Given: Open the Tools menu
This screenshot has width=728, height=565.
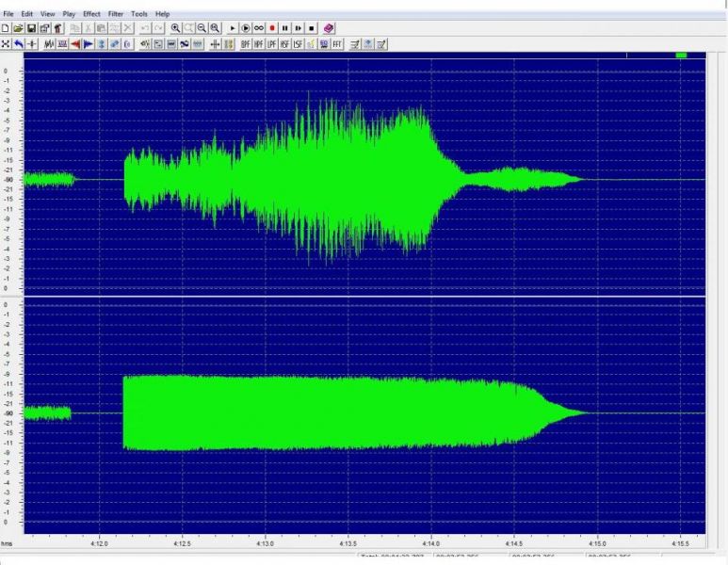Looking at the screenshot, I should tap(138, 14).
